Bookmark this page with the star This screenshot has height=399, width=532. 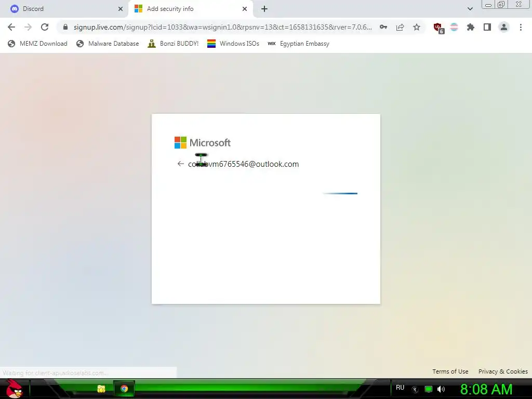pyautogui.click(x=417, y=27)
